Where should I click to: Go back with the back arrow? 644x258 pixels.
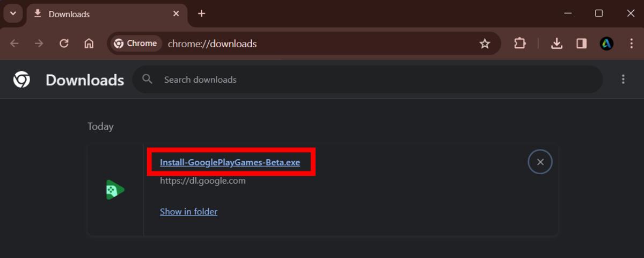pos(14,44)
